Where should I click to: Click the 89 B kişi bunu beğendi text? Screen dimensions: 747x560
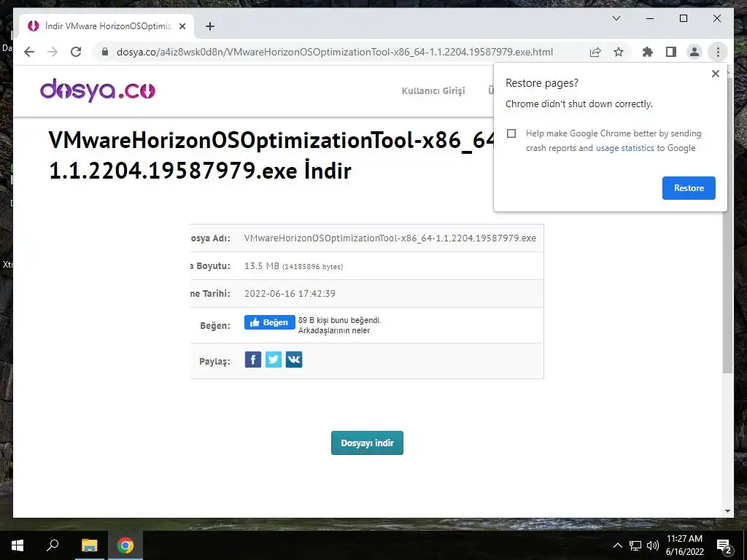(340, 320)
